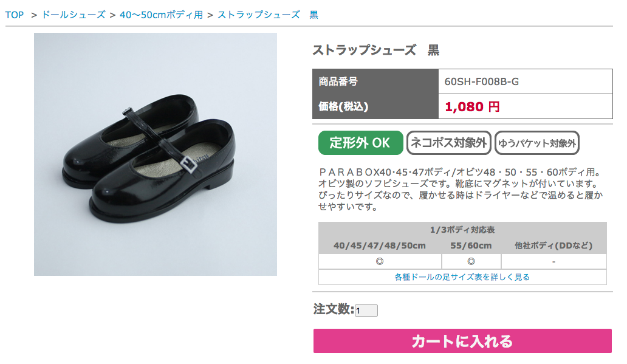Screen dimensions: 627x364
Task: Click the black strap shoes product photo
Action: [156, 154]
